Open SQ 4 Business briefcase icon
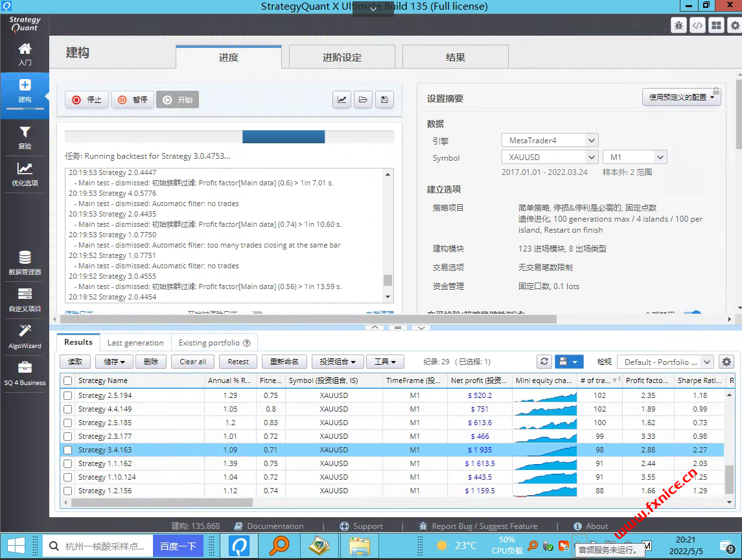This screenshot has height=560, width=742. (x=25, y=374)
